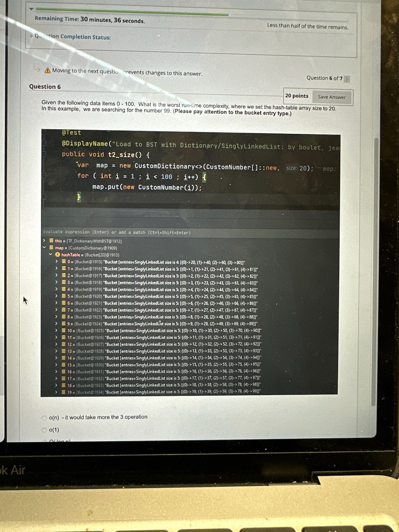Click 'map.put(new CustomNumber(i));' code line
Viewport: 399px width, 532px height.
[147, 187]
